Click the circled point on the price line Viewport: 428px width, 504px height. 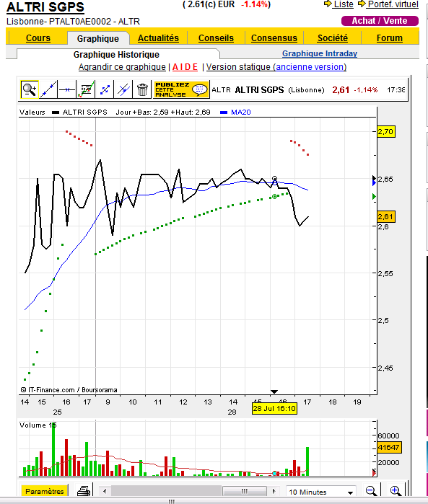[274, 178]
